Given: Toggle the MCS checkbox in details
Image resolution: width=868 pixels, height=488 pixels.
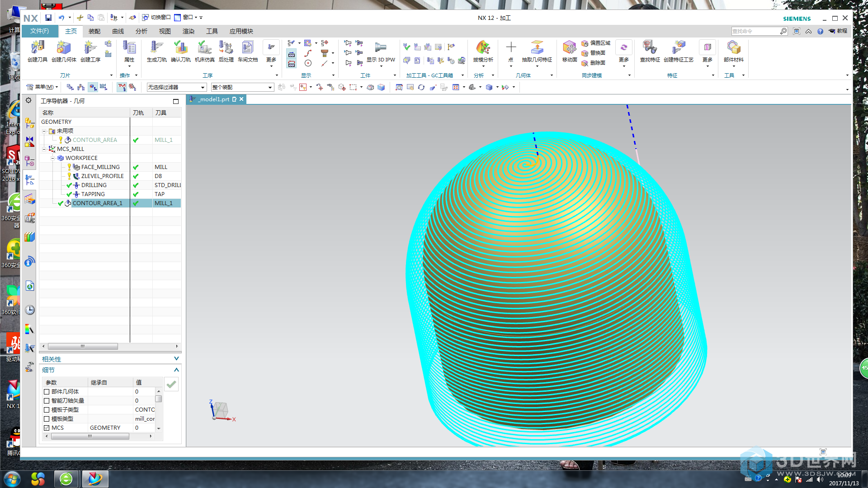Looking at the screenshot, I should point(47,428).
